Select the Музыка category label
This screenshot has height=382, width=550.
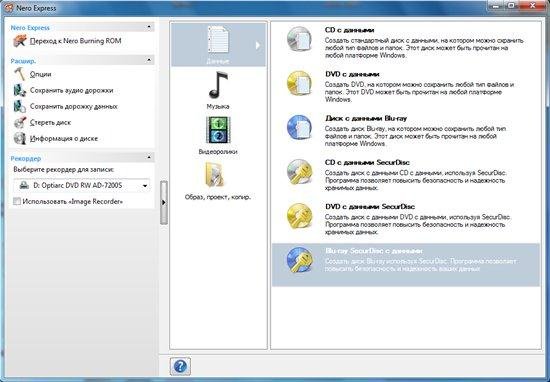tap(218, 106)
